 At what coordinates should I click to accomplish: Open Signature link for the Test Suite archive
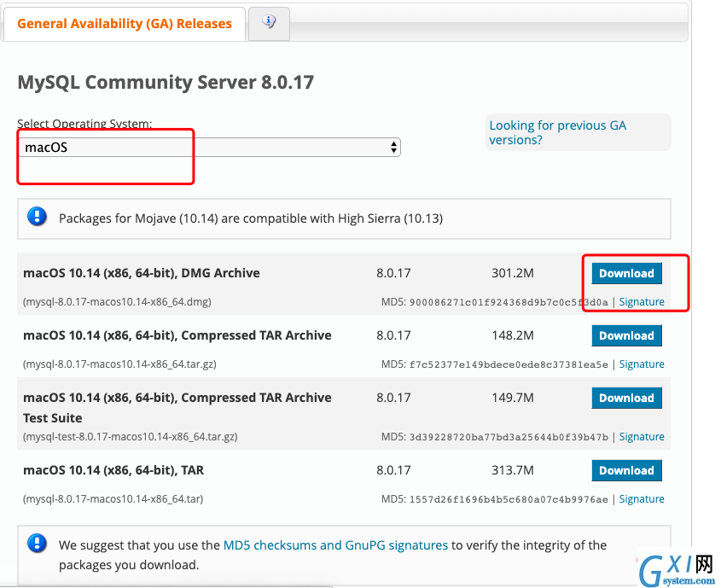tap(642, 436)
